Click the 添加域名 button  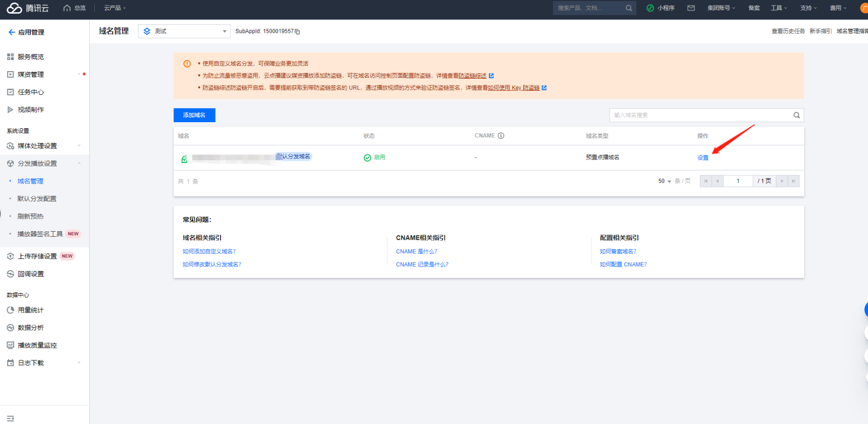(x=194, y=115)
